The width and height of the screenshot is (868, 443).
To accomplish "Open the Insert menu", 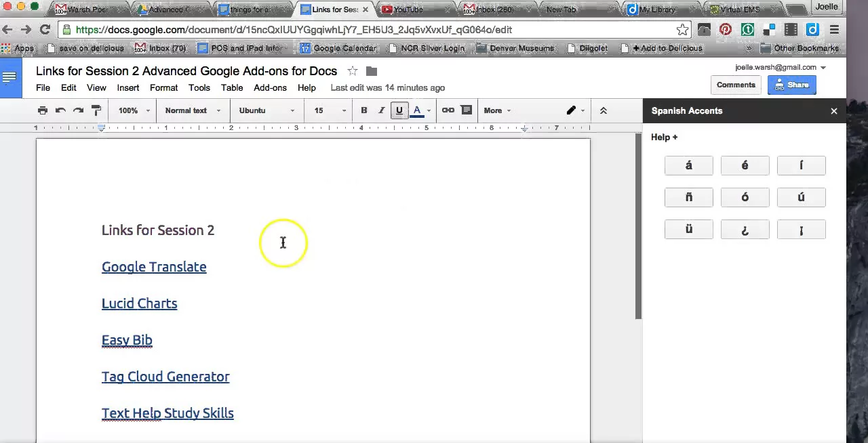I will click(128, 87).
